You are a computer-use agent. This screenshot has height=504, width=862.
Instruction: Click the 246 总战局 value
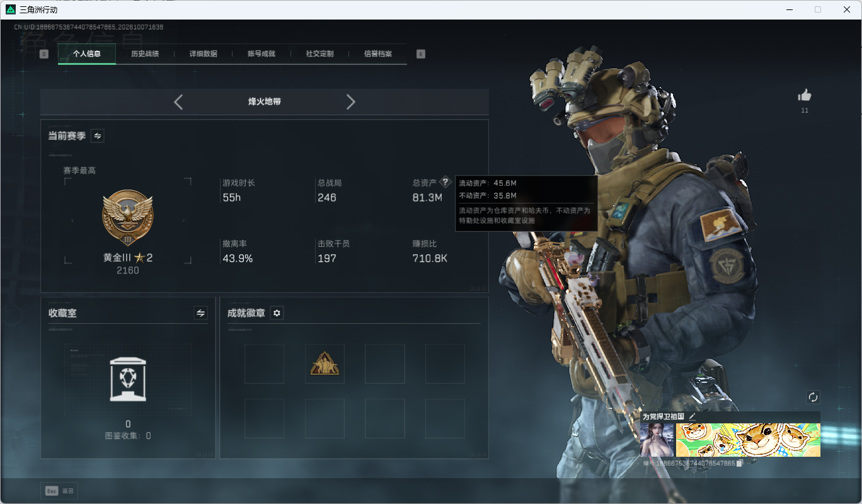click(327, 198)
